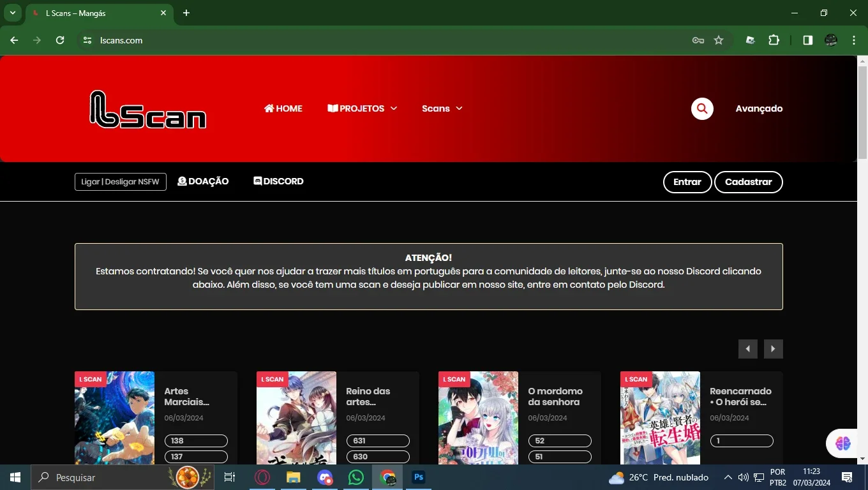Image resolution: width=868 pixels, height=490 pixels.
Task: Open the Chrome three-dot menu
Action: 854,40
